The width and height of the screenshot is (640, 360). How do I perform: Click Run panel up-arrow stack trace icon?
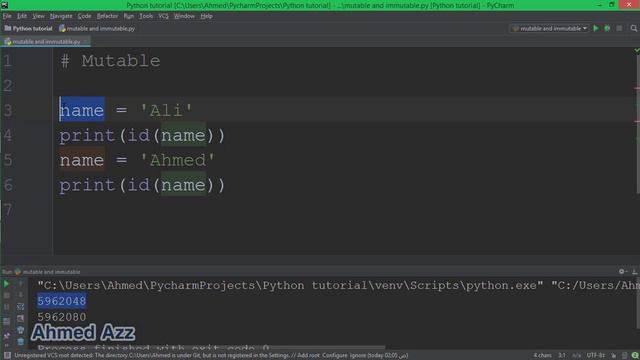[x=20, y=284]
